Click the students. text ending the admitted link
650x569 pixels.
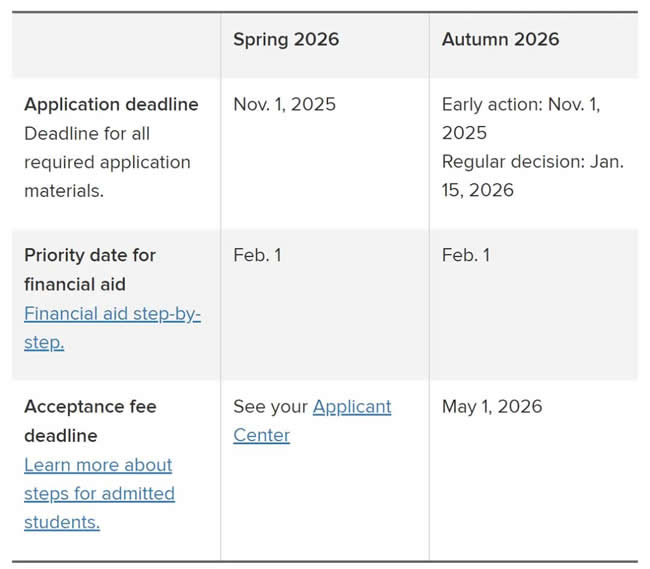(x=62, y=522)
